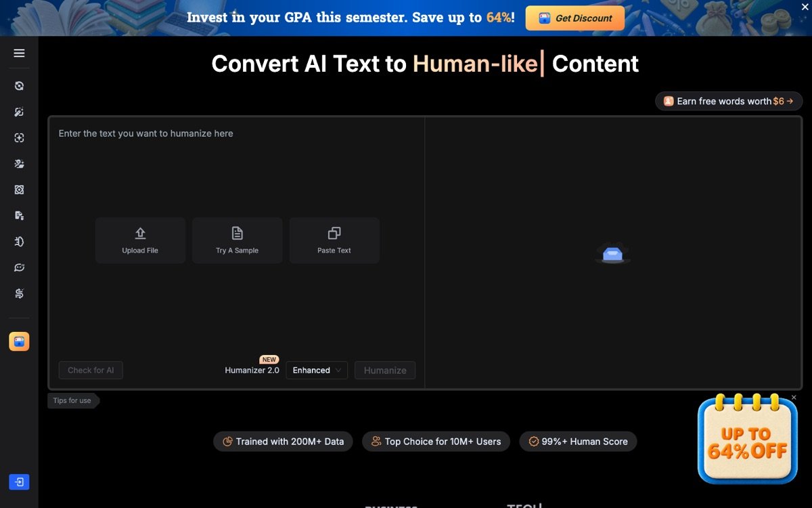The image size is (812, 508).
Task: Open the hamburger menu in the sidebar
Action: (19, 54)
